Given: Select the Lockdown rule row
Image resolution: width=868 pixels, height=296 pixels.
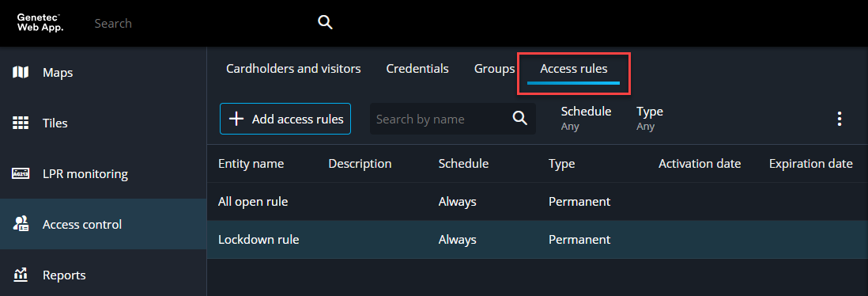Looking at the screenshot, I should pos(538,240).
